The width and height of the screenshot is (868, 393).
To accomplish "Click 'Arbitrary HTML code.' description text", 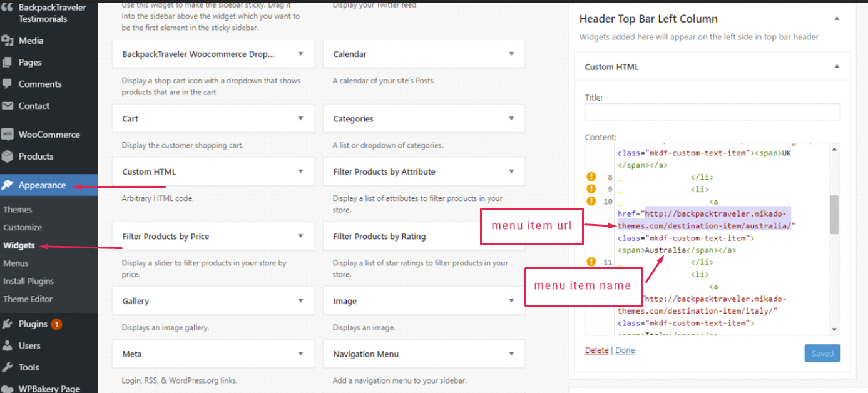I will click(158, 198).
